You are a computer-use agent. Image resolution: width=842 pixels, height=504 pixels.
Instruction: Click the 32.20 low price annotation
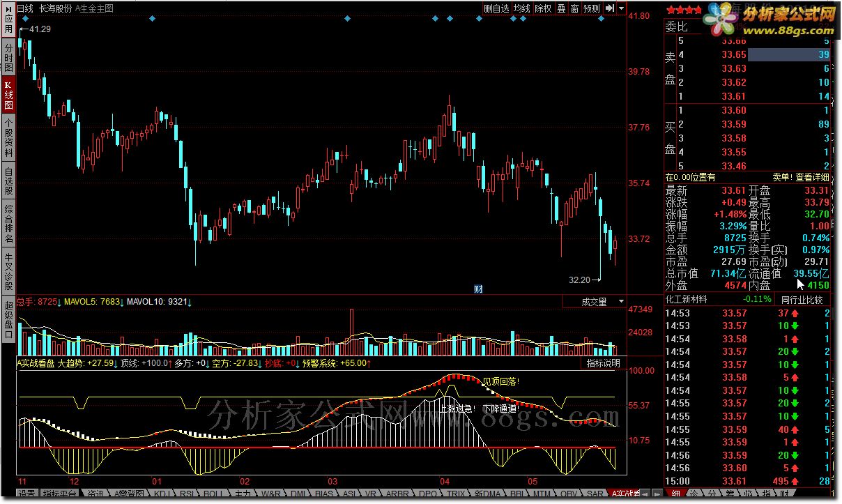pyautogui.click(x=579, y=280)
